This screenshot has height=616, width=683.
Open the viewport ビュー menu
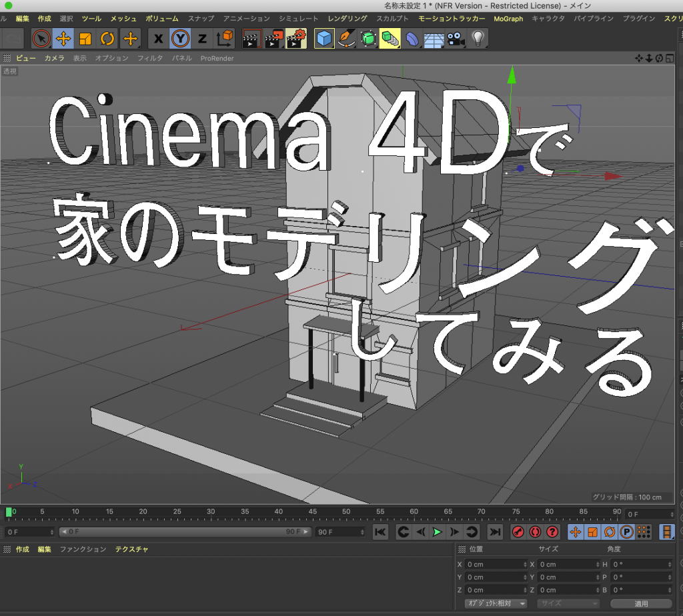26,59
